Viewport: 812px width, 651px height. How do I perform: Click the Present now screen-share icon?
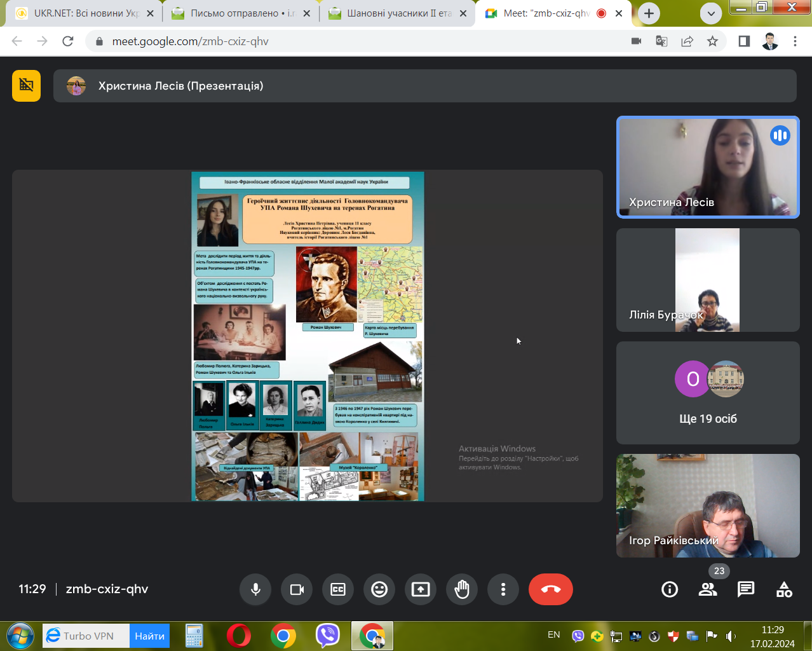421,589
